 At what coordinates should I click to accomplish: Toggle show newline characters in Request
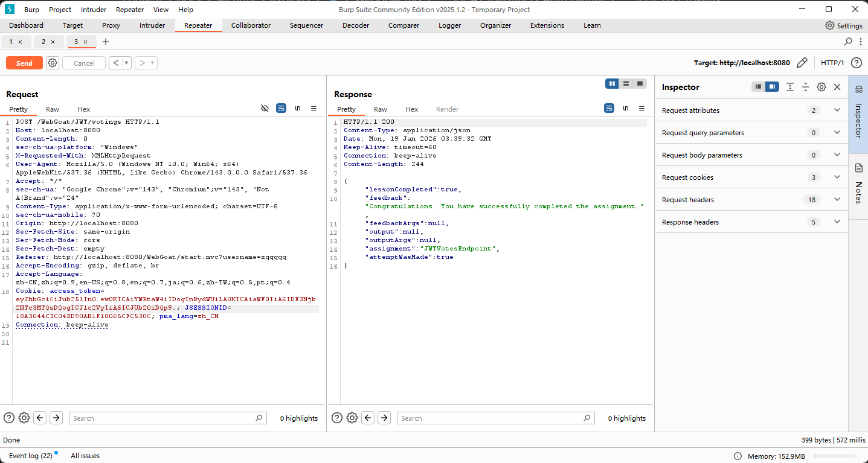tap(297, 109)
